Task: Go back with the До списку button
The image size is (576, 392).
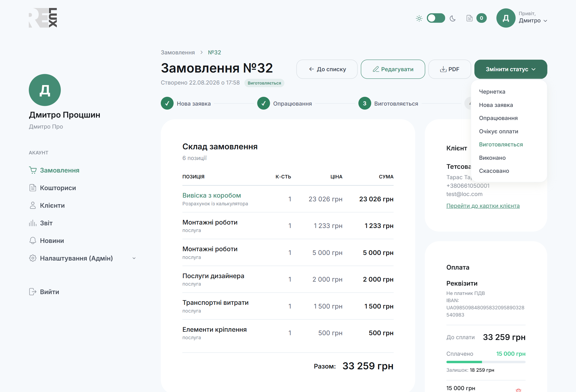Action: click(x=327, y=69)
